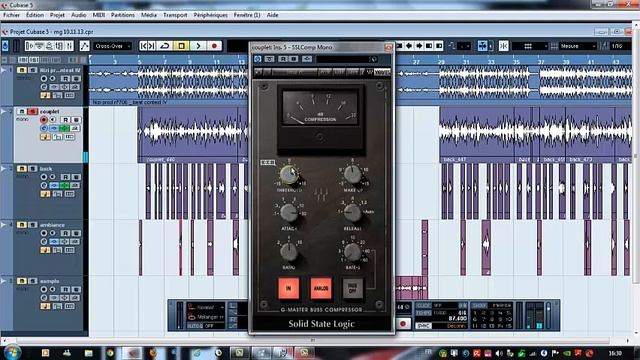Viewport: 640px width, 360px height.
Task: Mute the back track
Action: coord(22,169)
